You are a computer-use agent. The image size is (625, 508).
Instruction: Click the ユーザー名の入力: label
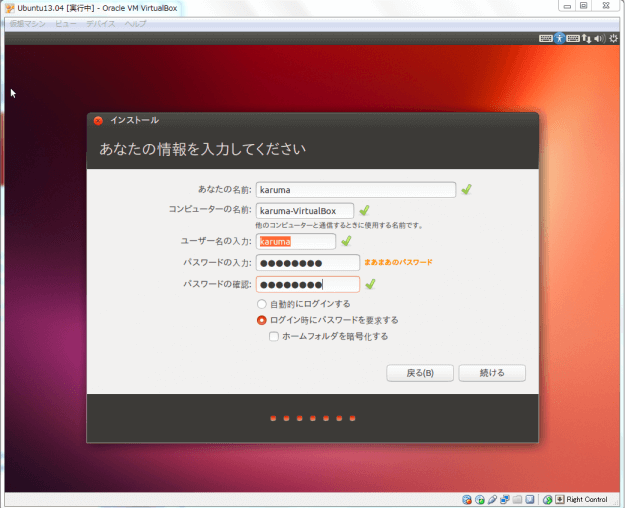click(216, 241)
